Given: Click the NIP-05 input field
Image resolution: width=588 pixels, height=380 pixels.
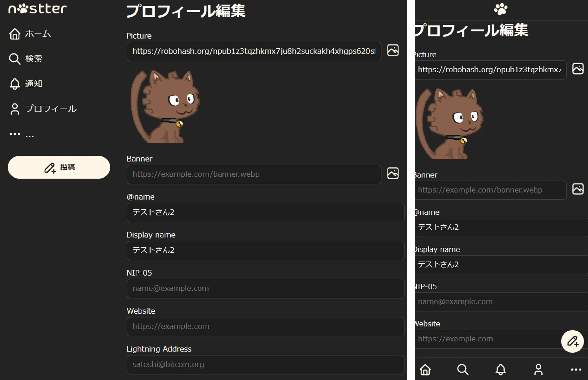Looking at the screenshot, I should [x=265, y=288].
